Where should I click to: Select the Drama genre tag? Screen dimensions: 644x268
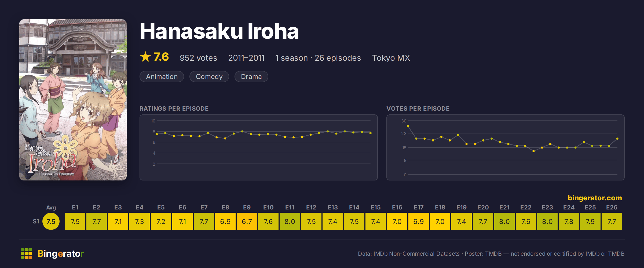tap(251, 77)
